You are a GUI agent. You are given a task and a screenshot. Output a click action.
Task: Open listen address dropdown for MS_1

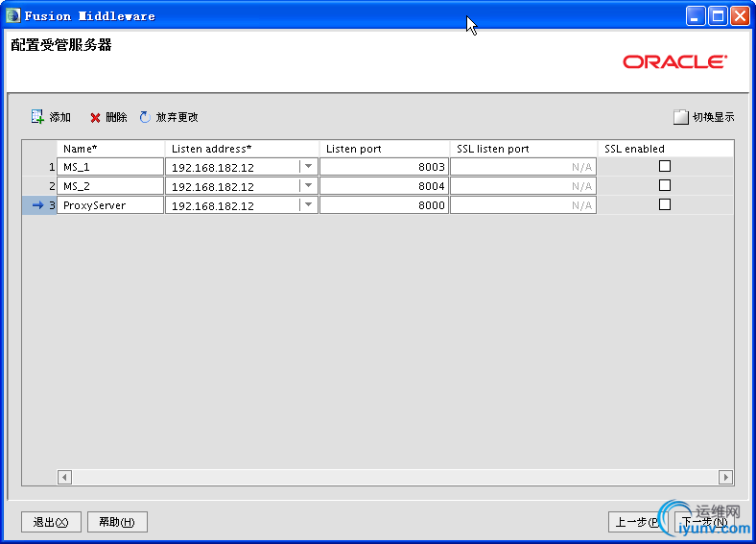click(x=308, y=166)
